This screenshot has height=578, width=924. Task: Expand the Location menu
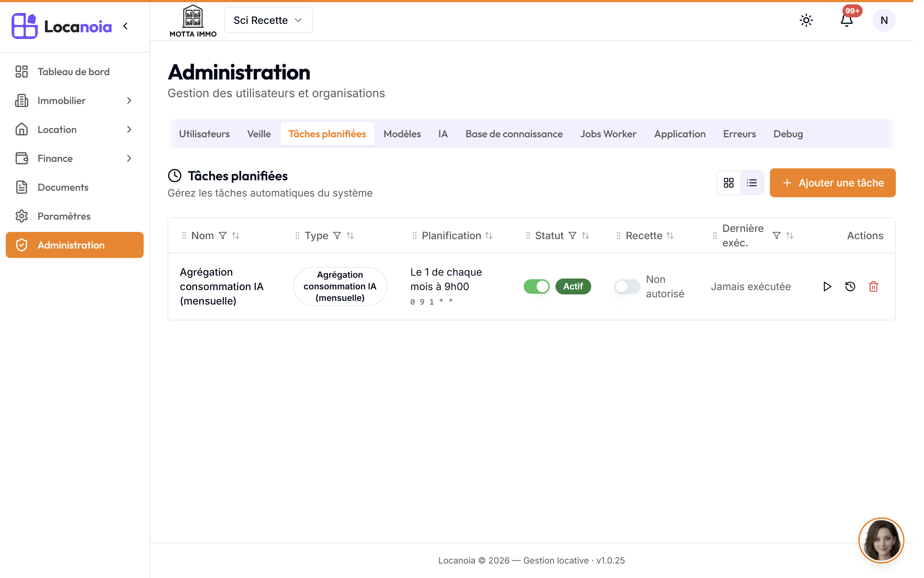tap(74, 130)
